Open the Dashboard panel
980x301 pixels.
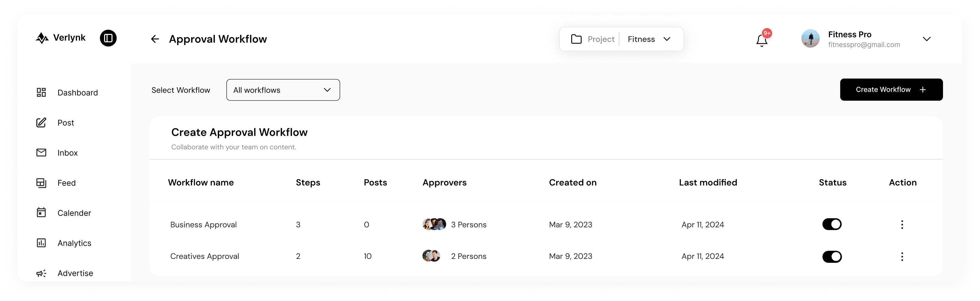tap(67, 92)
